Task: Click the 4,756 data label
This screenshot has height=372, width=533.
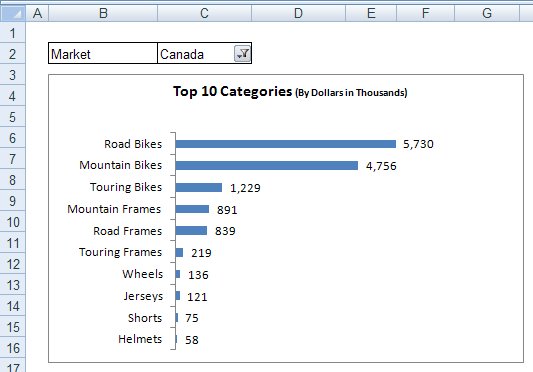Action: (381, 166)
